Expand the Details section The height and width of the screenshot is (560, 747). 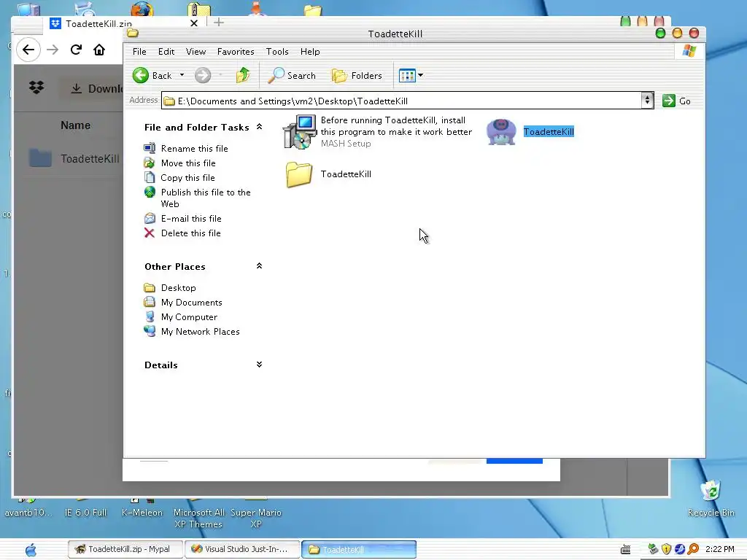coord(259,365)
